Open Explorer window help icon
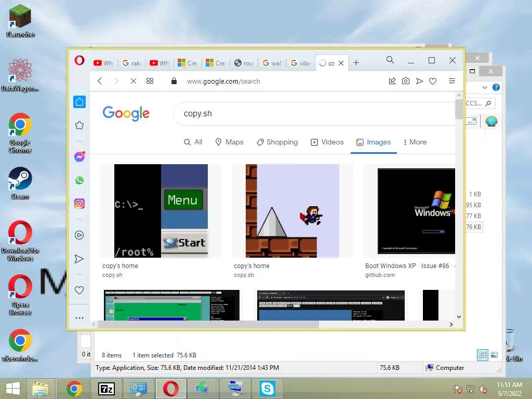 (496, 87)
